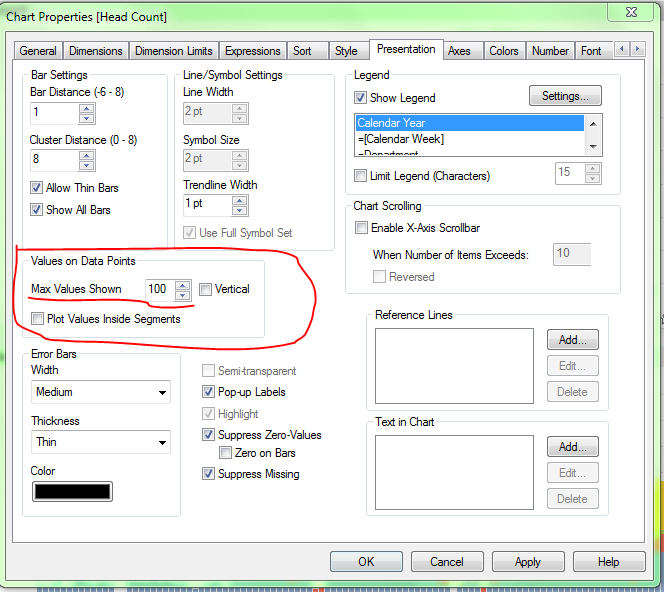Increase Max Values Shown with up arrow
The height and width of the screenshot is (592, 664).
tap(183, 285)
